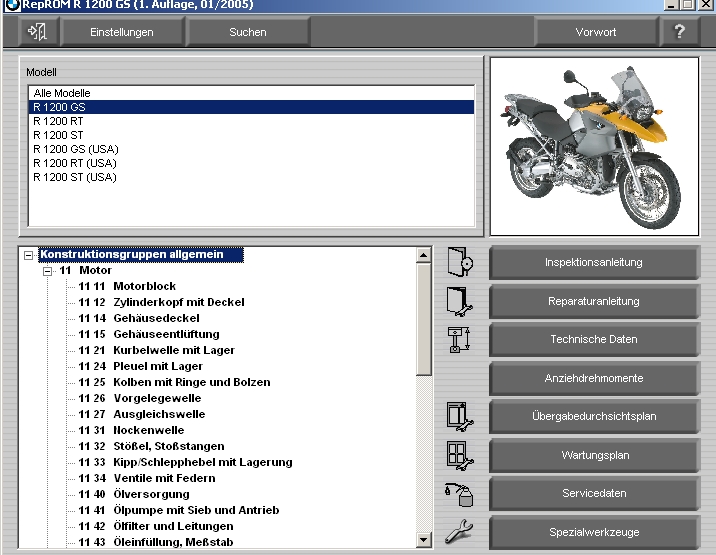Select R 1200 GS model
The height and width of the screenshot is (555, 716).
[x=251, y=107]
